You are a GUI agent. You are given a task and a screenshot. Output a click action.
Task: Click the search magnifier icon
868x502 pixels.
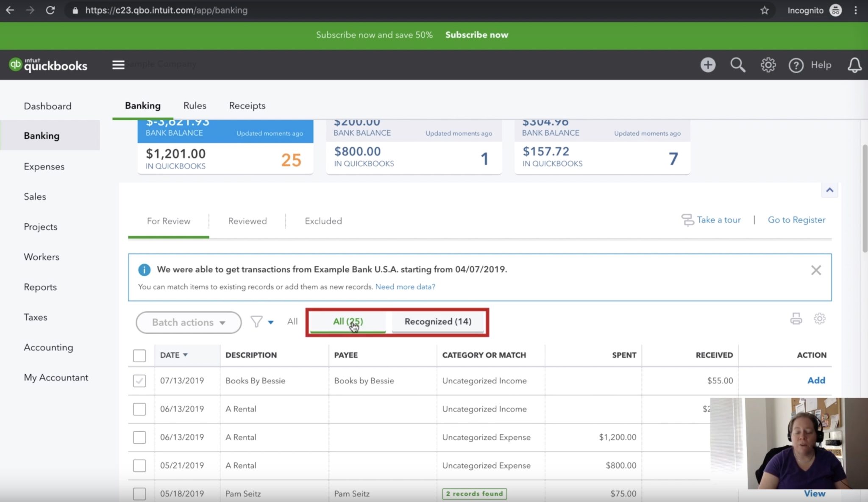[738, 65]
